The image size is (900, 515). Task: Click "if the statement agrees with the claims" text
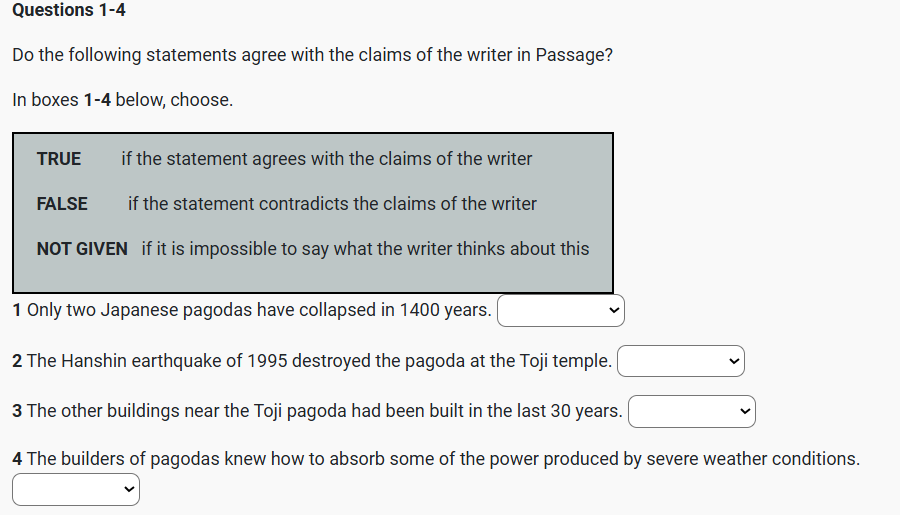click(x=326, y=159)
